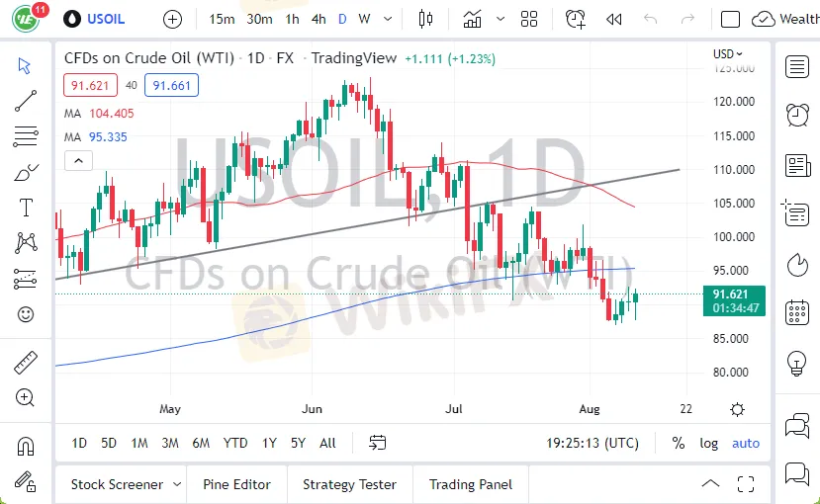Open the USD currency dropdown
The image size is (820, 504).
tap(728, 54)
